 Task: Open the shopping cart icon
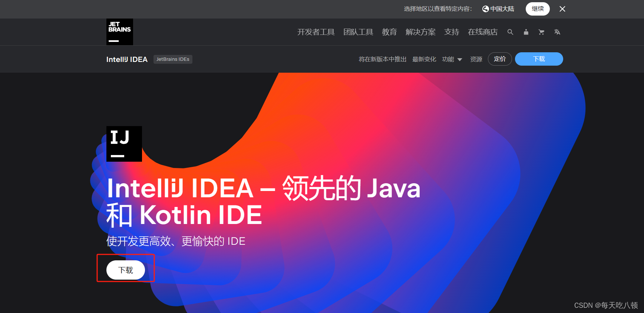(x=541, y=32)
